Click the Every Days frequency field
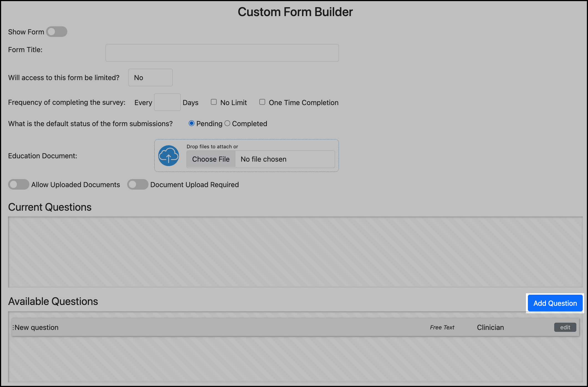The height and width of the screenshot is (387, 588). tap(167, 102)
